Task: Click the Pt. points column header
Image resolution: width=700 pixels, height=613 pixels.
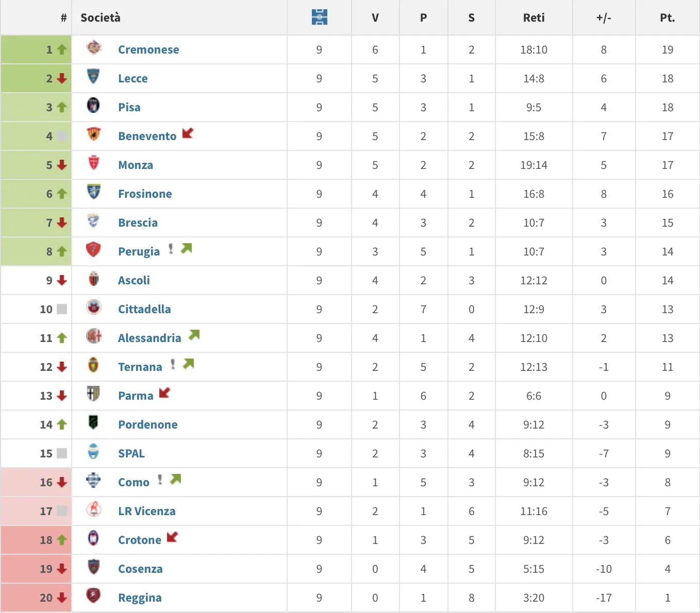Action: (667, 18)
